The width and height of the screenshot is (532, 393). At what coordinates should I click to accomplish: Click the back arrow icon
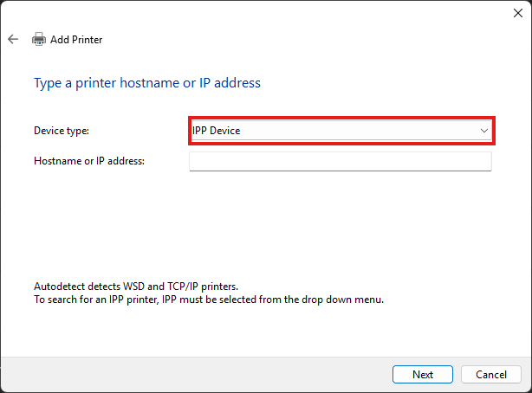click(x=12, y=39)
